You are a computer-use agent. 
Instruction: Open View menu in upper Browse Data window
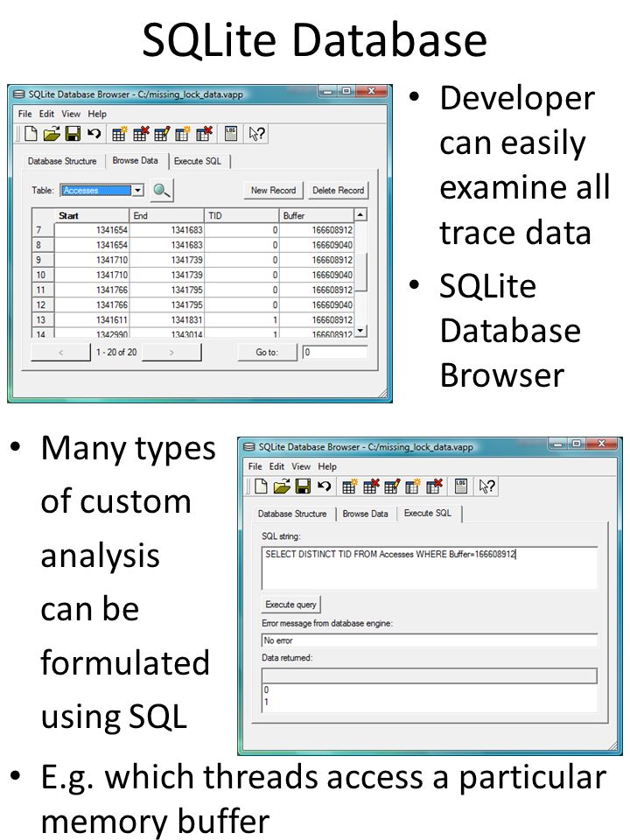(x=71, y=114)
